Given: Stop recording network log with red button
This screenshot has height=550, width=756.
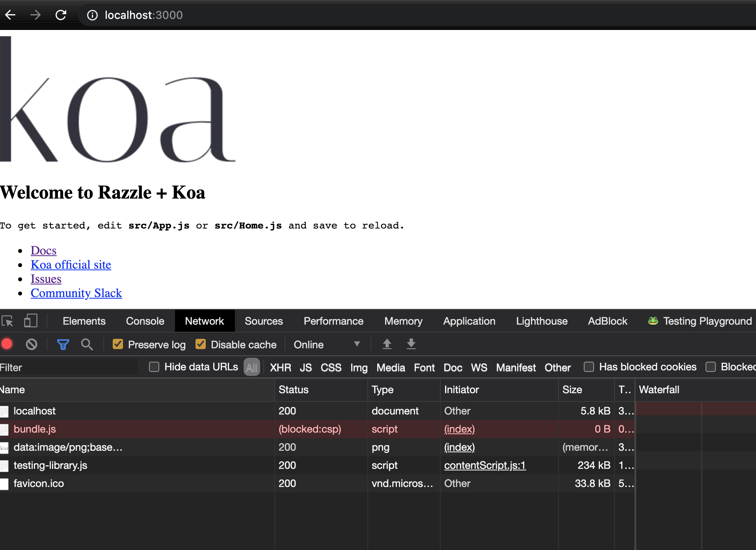Looking at the screenshot, I should pyautogui.click(x=7, y=344).
